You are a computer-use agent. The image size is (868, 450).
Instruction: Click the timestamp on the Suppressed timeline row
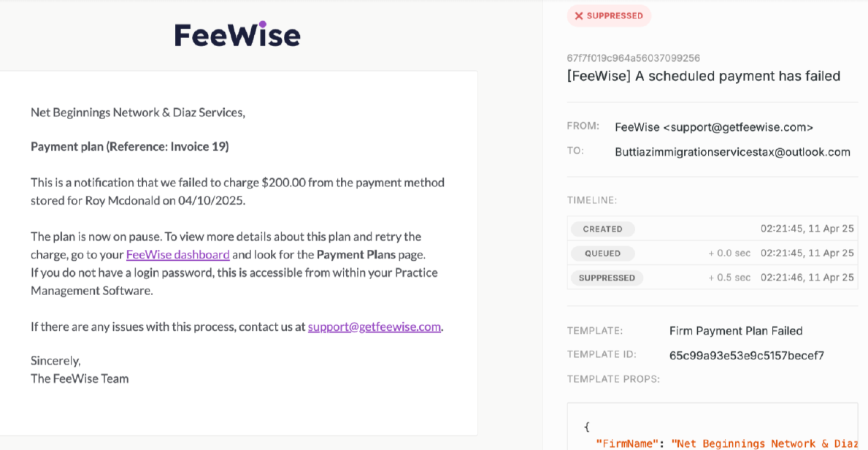[807, 278]
